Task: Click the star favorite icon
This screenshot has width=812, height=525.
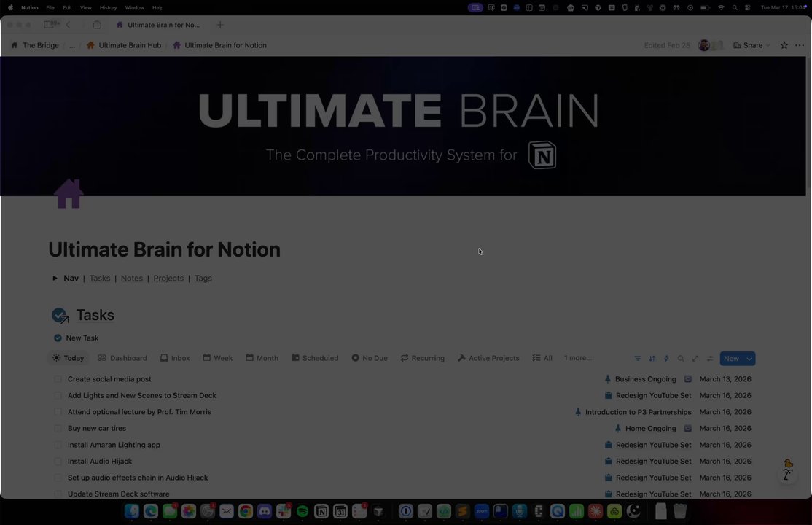Action: coord(784,45)
